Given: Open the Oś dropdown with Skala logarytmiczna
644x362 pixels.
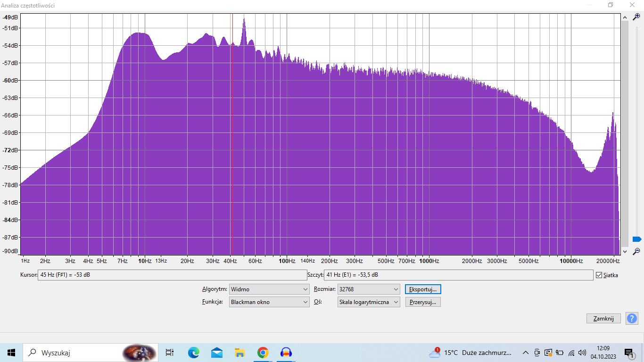Looking at the screenshot, I should [x=368, y=302].
